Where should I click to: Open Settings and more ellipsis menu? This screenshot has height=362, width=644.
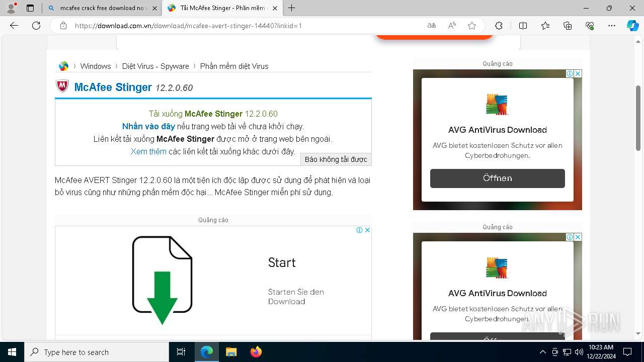[x=612, y=26]
